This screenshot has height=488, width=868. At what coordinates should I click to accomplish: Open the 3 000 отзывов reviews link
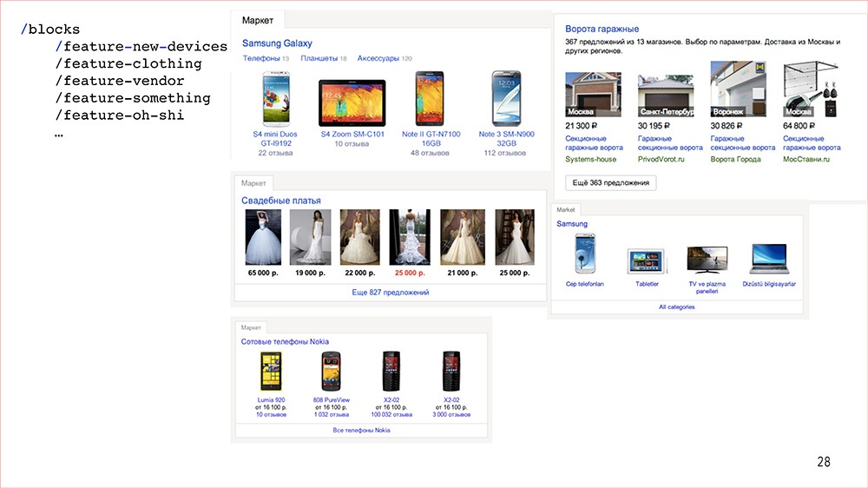[451, 414]
